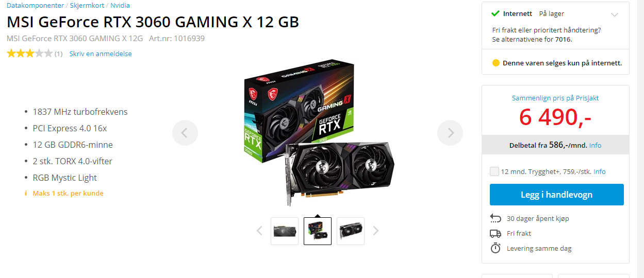Enable the 12 mnd. Trygghet+ checkbox
This screenshot has width=644, height=278.
(494, 171)
